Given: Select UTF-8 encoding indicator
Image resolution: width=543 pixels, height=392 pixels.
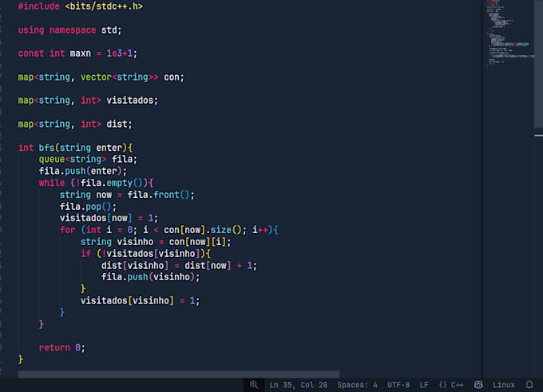Looking at the screenshot, I should (398, 385).
